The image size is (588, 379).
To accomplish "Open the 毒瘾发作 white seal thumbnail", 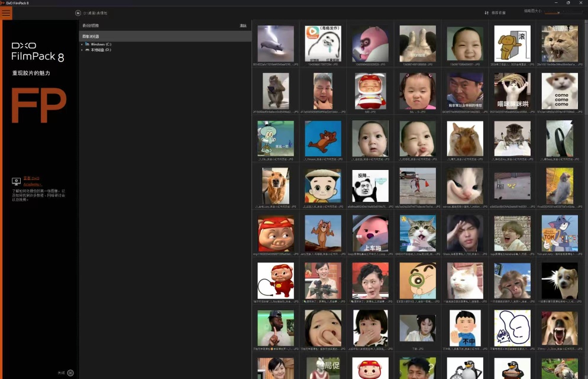I will 323,44.
